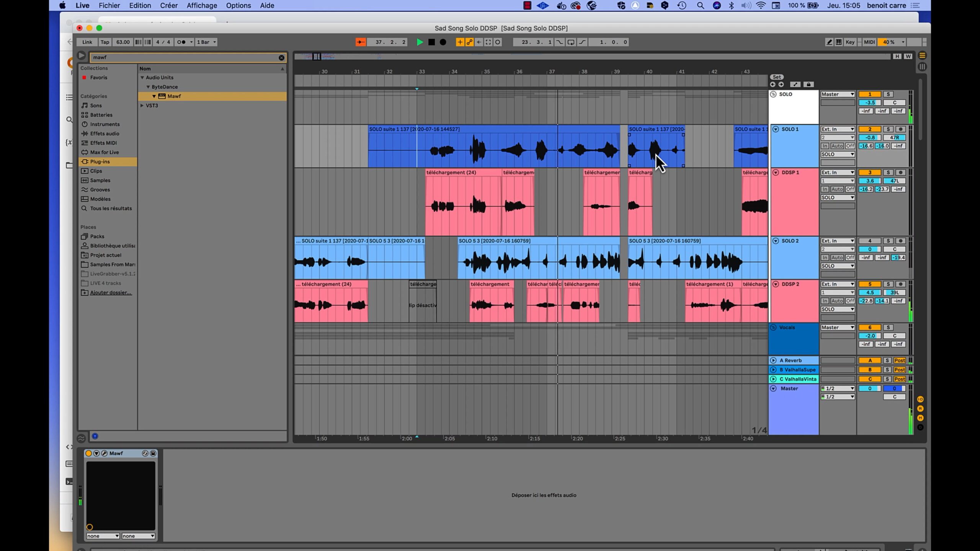Toggle Solo on SOLO 1 track
Screen dimensions: 980x551
(888, 129)
